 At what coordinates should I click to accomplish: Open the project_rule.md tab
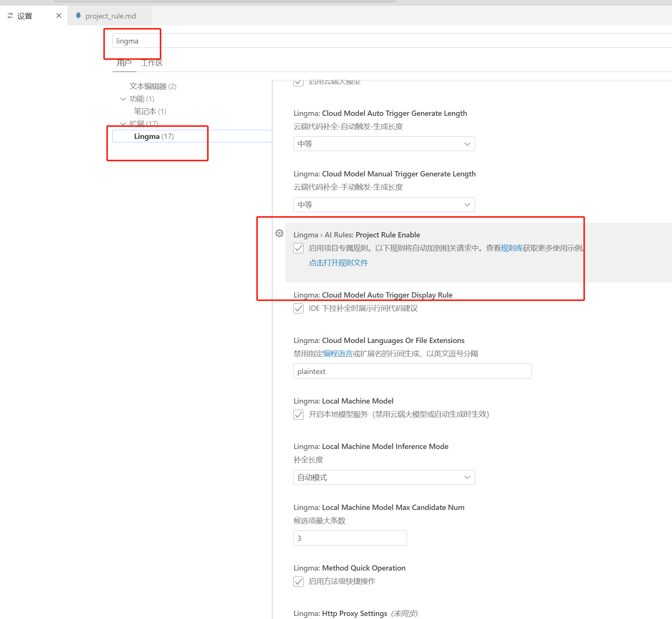[x=109, y=16]
